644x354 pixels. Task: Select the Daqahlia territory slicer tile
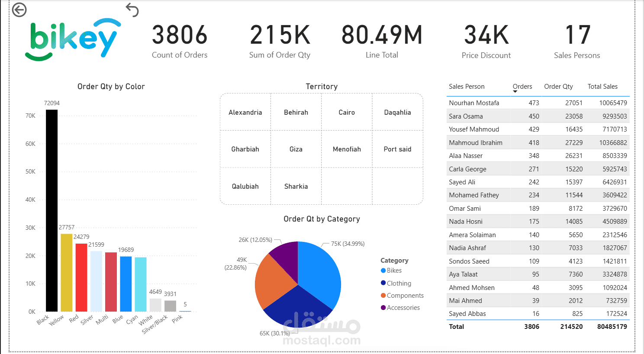398,112
